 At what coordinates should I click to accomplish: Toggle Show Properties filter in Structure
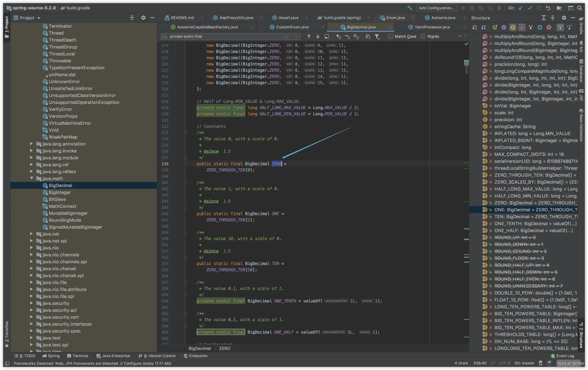click(504, 27)
